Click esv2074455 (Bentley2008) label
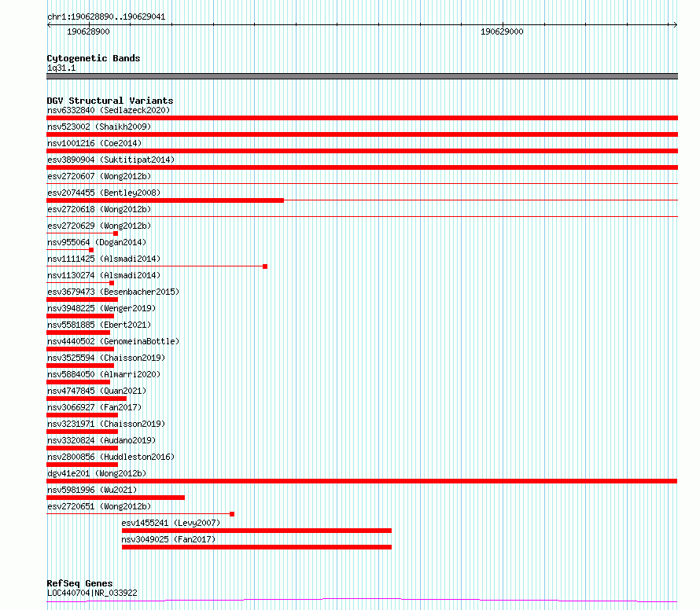 tap(104, 193)
